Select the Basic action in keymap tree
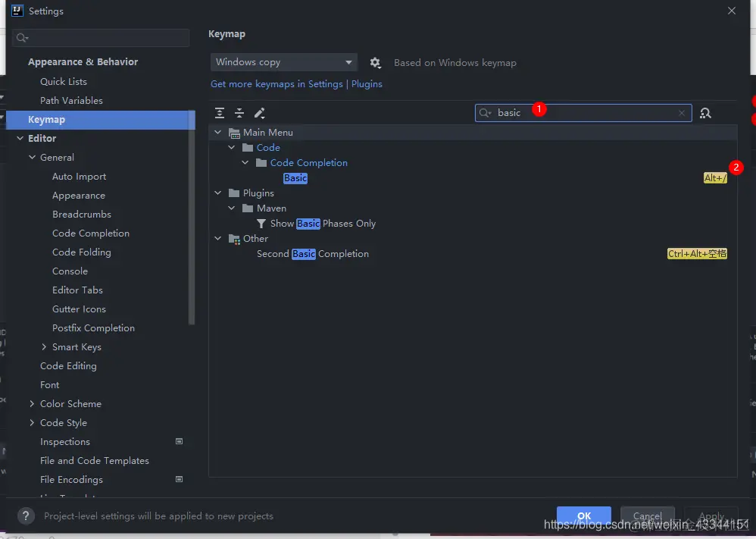 pyautogui.click(x=295, y=178)
